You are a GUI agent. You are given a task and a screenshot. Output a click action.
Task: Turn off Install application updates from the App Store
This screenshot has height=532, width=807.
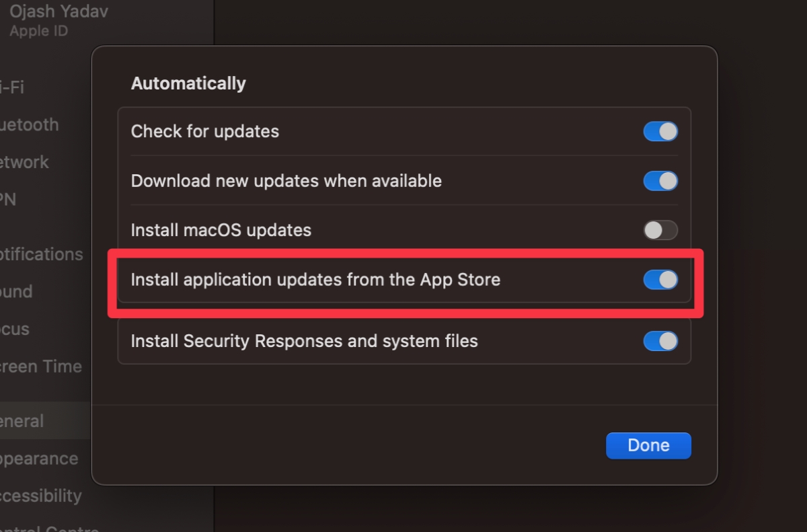(x=660, y=279)
